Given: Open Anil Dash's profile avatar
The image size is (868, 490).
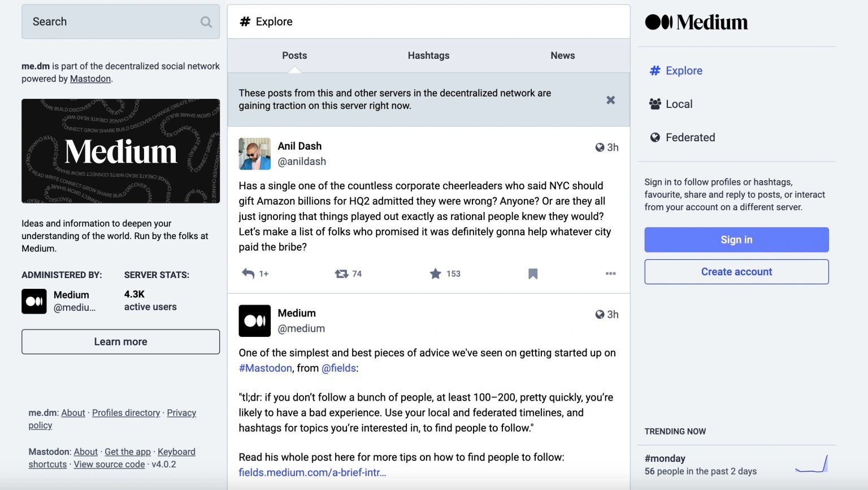Looking at the screenshot, I should point(254,154).
